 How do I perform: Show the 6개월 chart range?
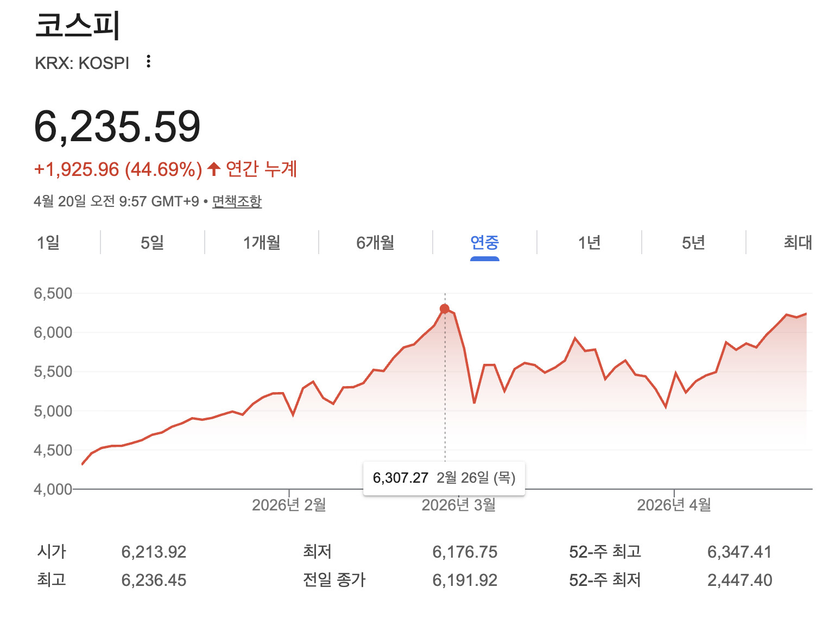point(375,242)
